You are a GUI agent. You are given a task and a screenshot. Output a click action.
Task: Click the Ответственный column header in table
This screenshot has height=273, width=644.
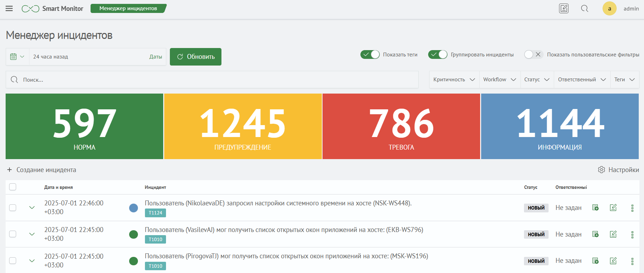tap(571, 187)
